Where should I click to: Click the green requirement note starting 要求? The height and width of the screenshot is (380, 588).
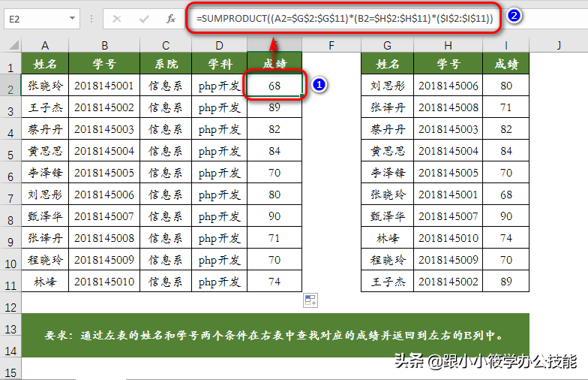[x=275, y=335]
